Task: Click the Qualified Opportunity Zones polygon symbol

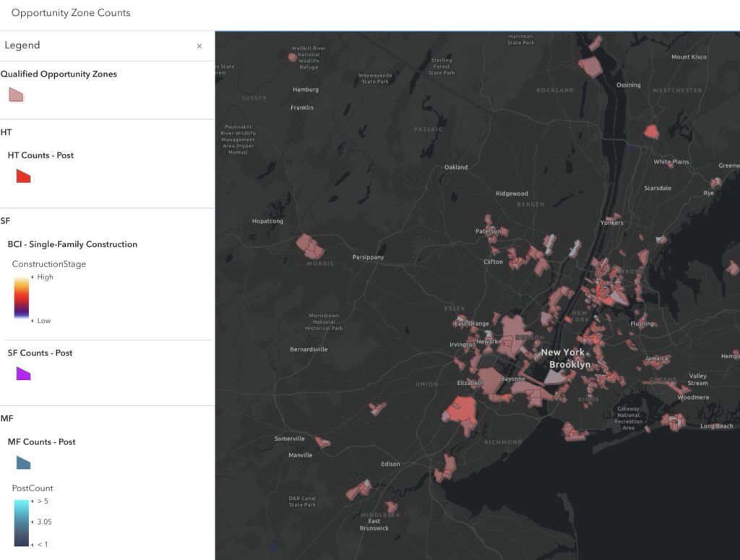Action: (x=16, y=95)
